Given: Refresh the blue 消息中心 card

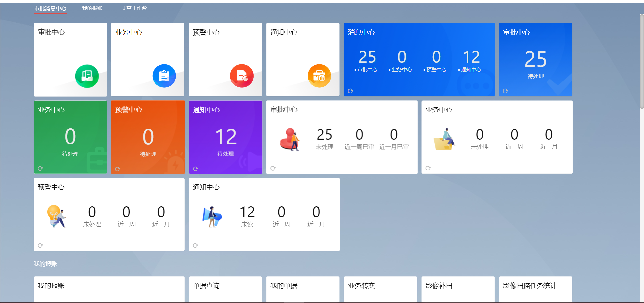Looking at the screenshot, I should pos(351,91).
